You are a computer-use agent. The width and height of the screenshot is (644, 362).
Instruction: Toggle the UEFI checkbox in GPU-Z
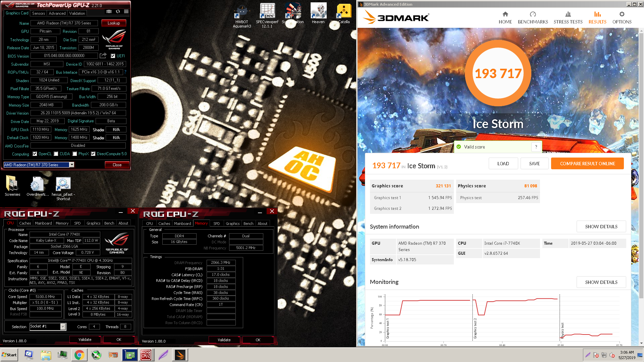point(113,56)
